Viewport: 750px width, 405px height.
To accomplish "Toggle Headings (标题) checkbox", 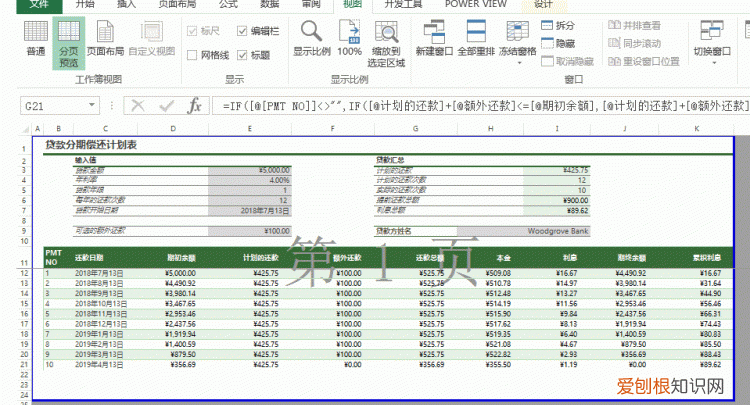I will [242, 55].
